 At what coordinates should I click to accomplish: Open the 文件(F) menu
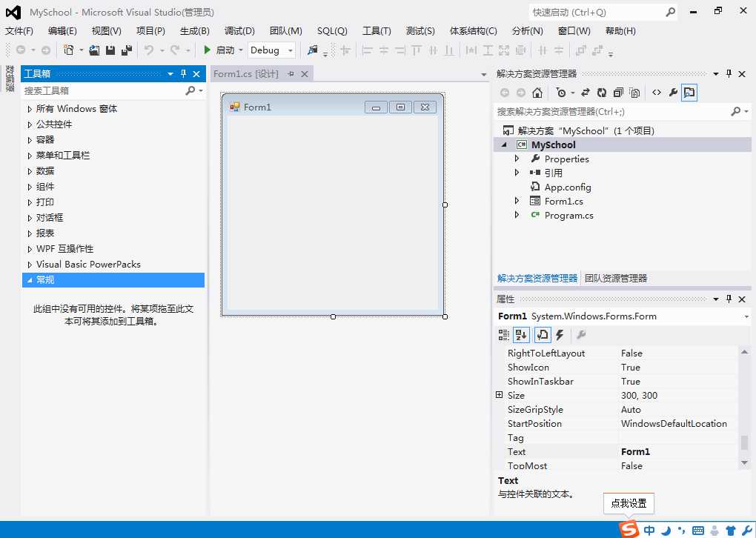click(19, 31)
